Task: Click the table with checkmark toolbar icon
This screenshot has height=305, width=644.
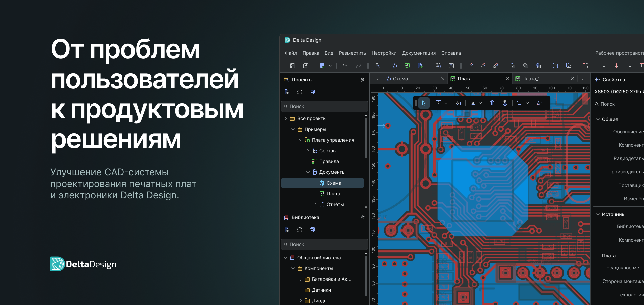Action: (322, 66)
